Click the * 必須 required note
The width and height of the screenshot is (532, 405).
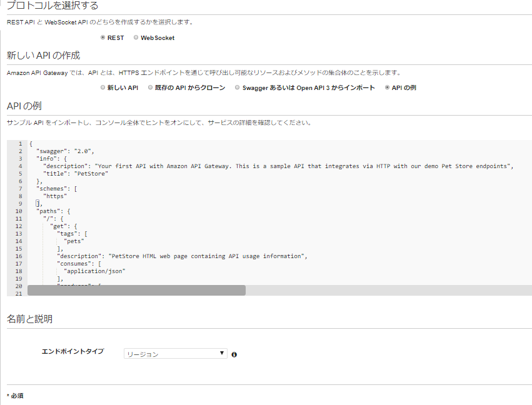tap(15, 396)
